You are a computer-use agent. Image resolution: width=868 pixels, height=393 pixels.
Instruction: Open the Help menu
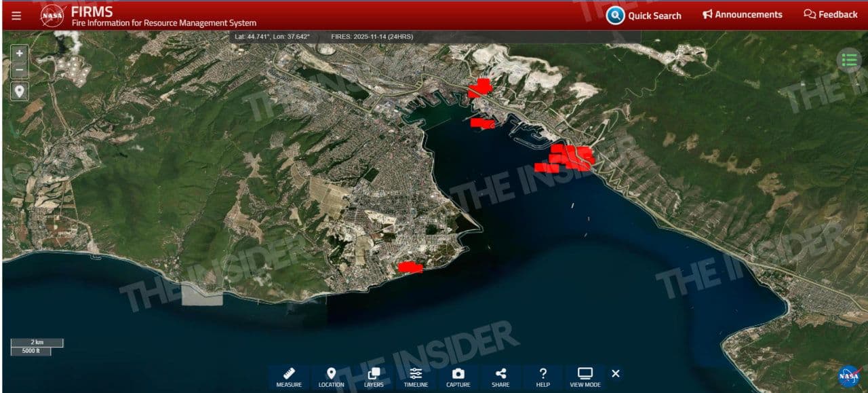tap(542, 377)
